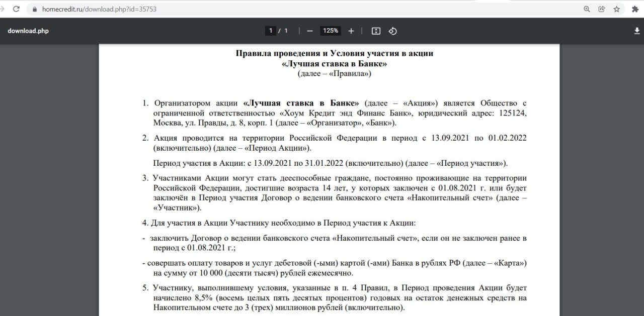This screenshot has width=644, height=316.
Task: Zoom in the PDF with the plus button
Action: (351, 31)
